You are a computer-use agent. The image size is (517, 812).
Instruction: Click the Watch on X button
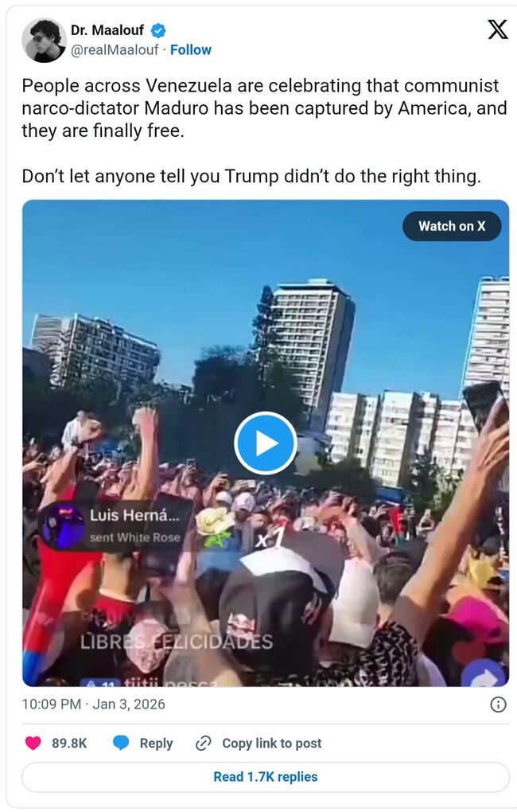452,226
